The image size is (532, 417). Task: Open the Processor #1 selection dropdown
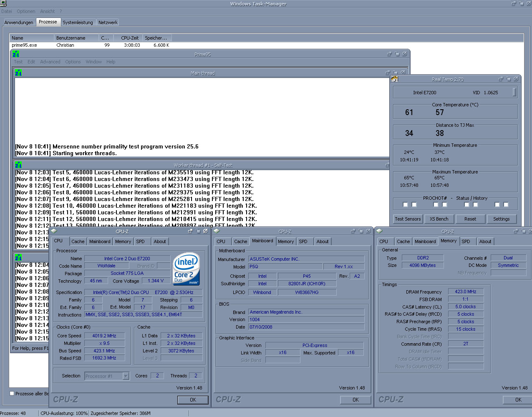126,376
